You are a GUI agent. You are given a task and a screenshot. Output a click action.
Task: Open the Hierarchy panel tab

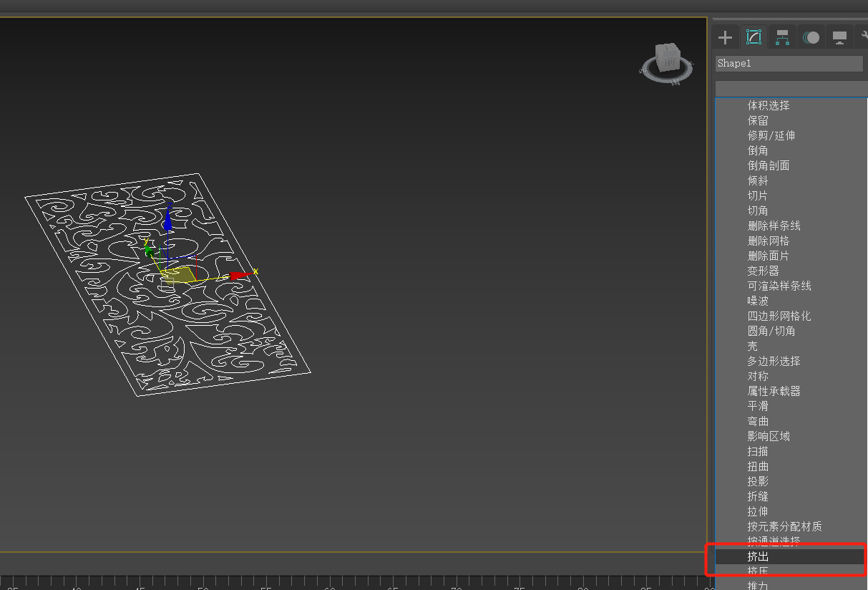[782, 37]
